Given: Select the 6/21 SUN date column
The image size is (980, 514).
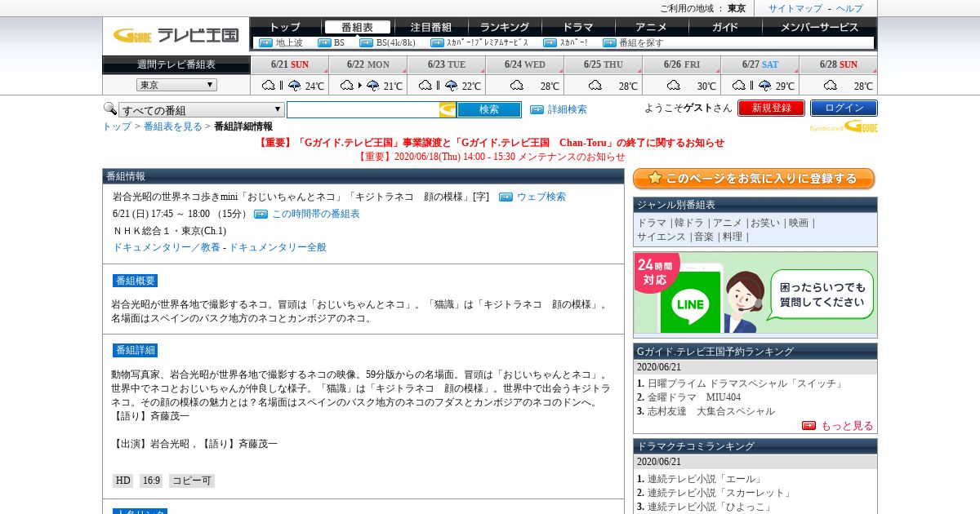Looking at the screenshot, I should click(x=289, y=64).
